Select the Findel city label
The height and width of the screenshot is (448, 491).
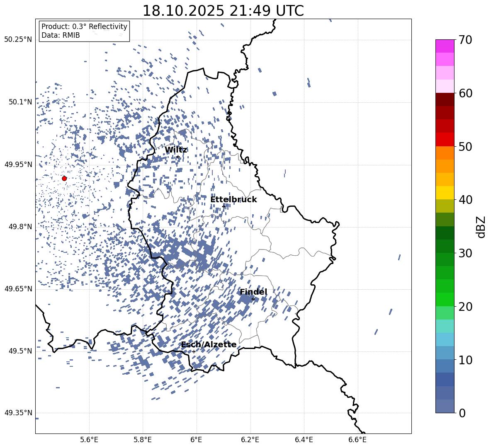point(253,292)
